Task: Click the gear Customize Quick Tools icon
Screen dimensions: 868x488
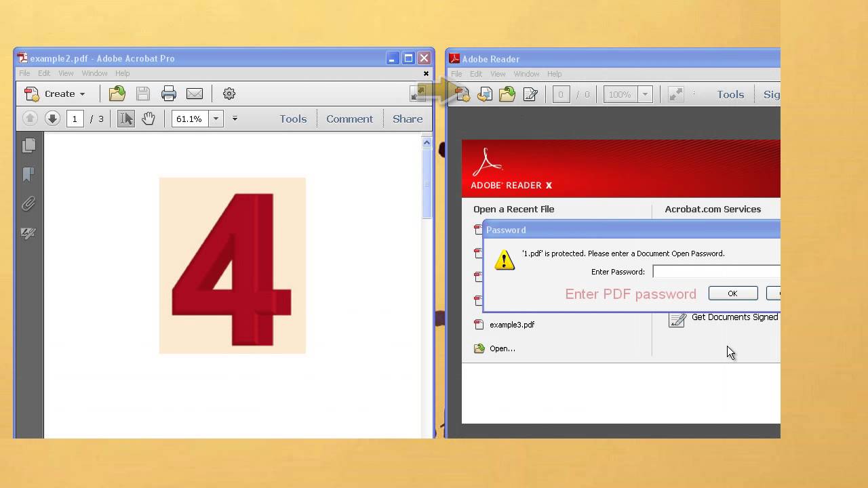Action: [x=229, y=94]
